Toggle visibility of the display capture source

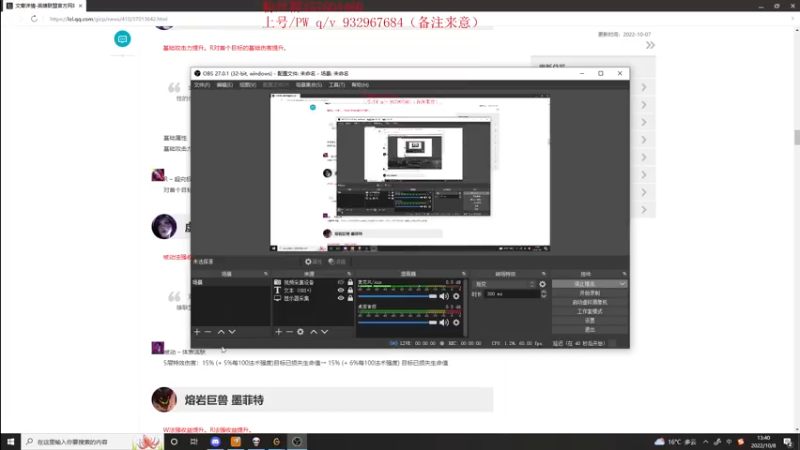coord(341,298)
